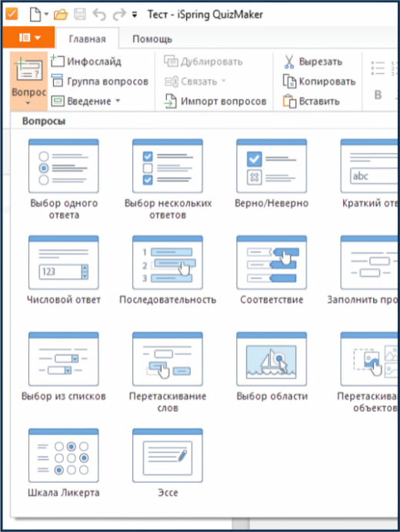Pick the Числовой ответ question type
Screen dimensions: 400x532
coord(64,270)
